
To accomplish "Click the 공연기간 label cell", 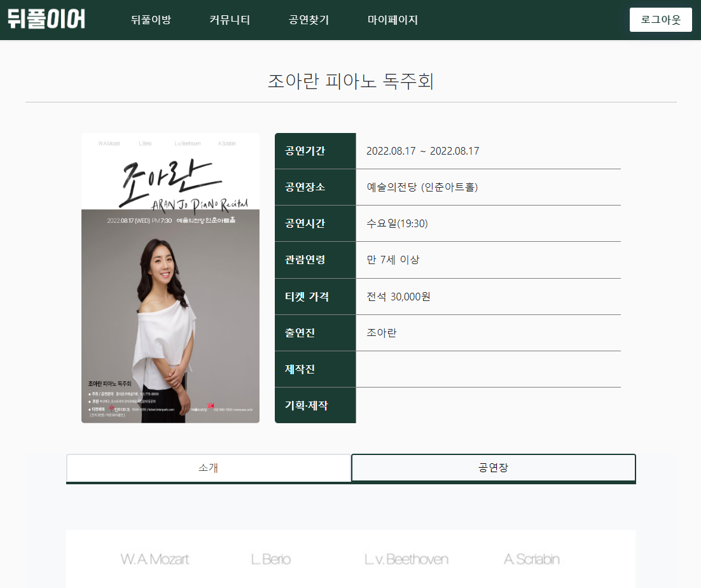I will pyautogui.click(x=315, y=151).
